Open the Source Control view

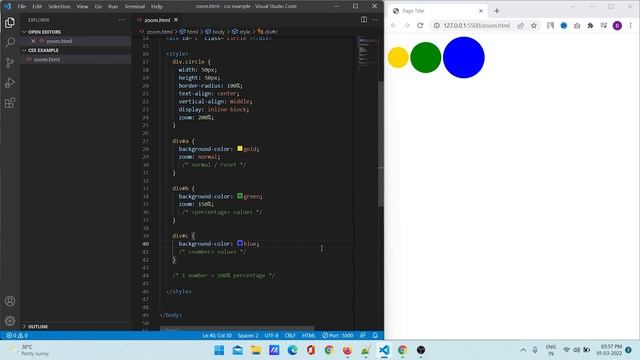[x=10, y=62]
